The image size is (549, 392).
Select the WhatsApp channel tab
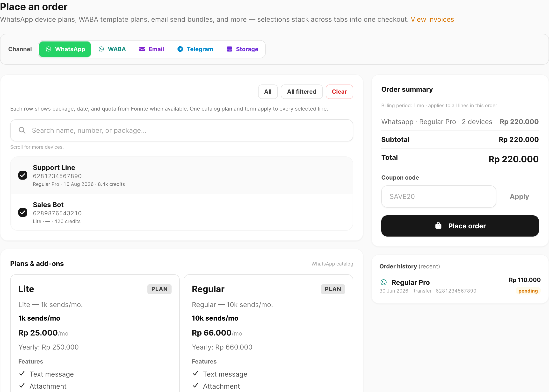[x=65, y=49]
